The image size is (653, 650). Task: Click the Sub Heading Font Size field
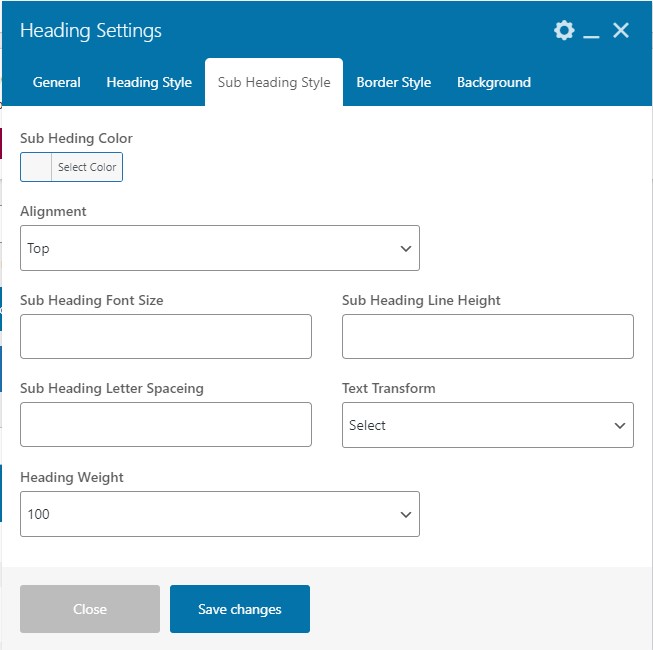click(166, 337)
